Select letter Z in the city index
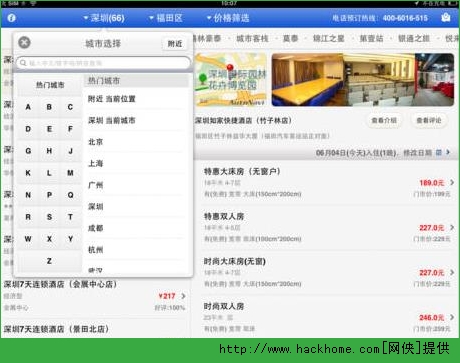The width and height of the screenshot is (460, 363). [x=49, y=261]
